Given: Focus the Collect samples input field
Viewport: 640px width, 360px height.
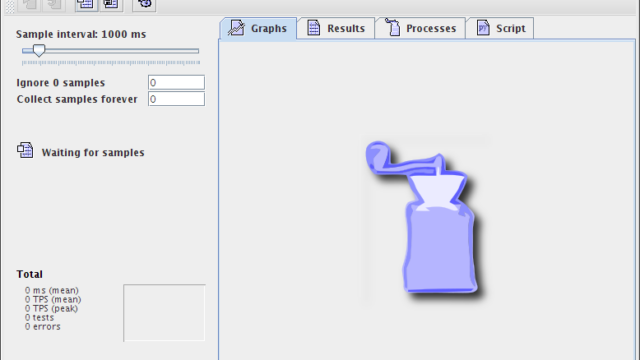Looking at the screenshot, I should coord(176,99).
